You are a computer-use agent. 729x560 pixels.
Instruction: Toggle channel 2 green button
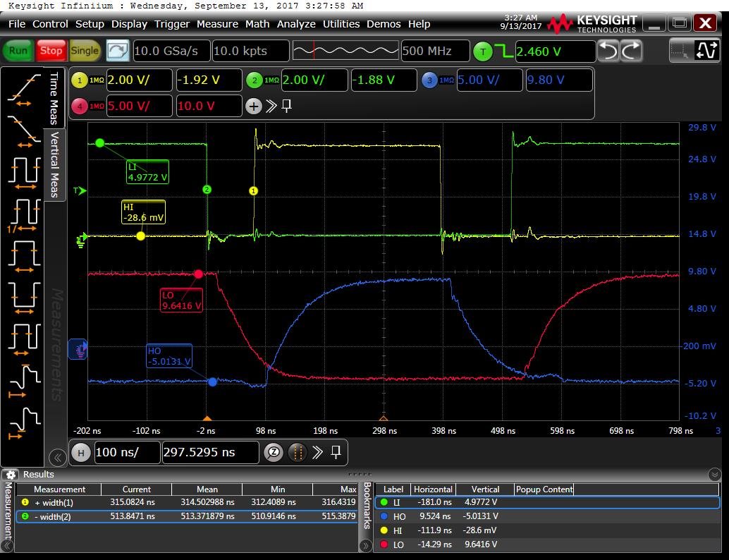[x=255, y=80]
